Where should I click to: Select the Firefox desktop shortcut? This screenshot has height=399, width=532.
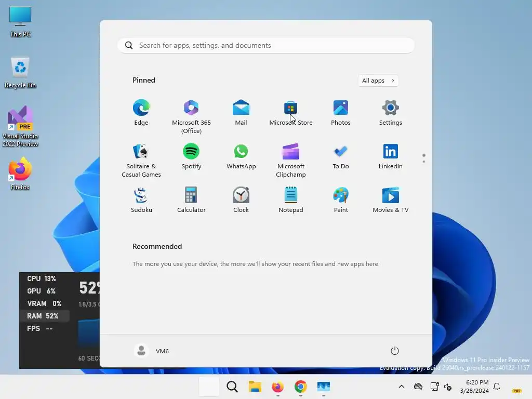(20, 174)
